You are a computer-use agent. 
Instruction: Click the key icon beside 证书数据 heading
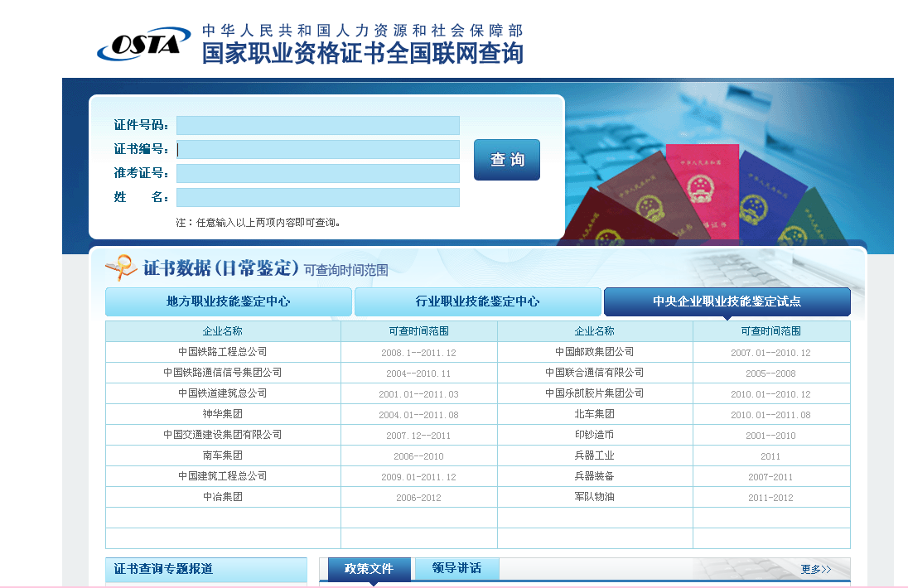pyautogui.click(x=121, y=267)
